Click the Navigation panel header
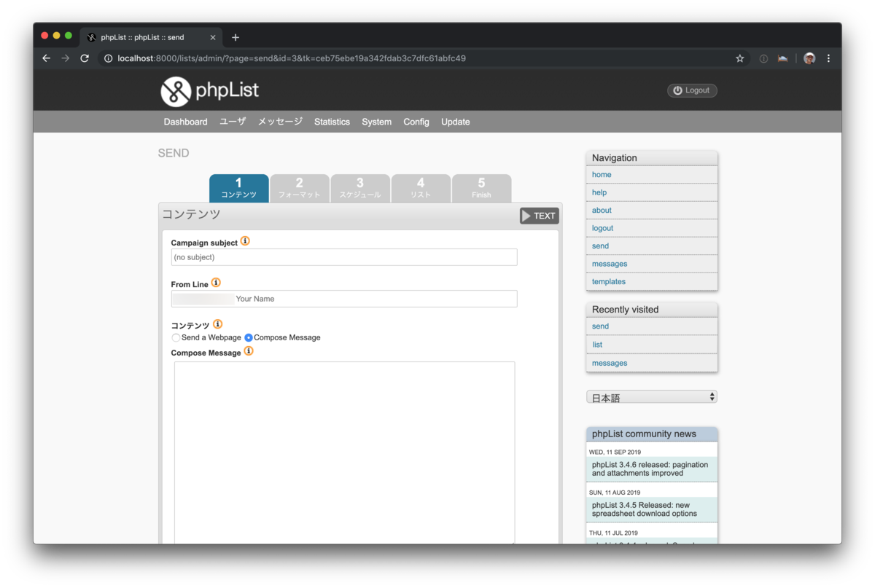 point(652,158)
